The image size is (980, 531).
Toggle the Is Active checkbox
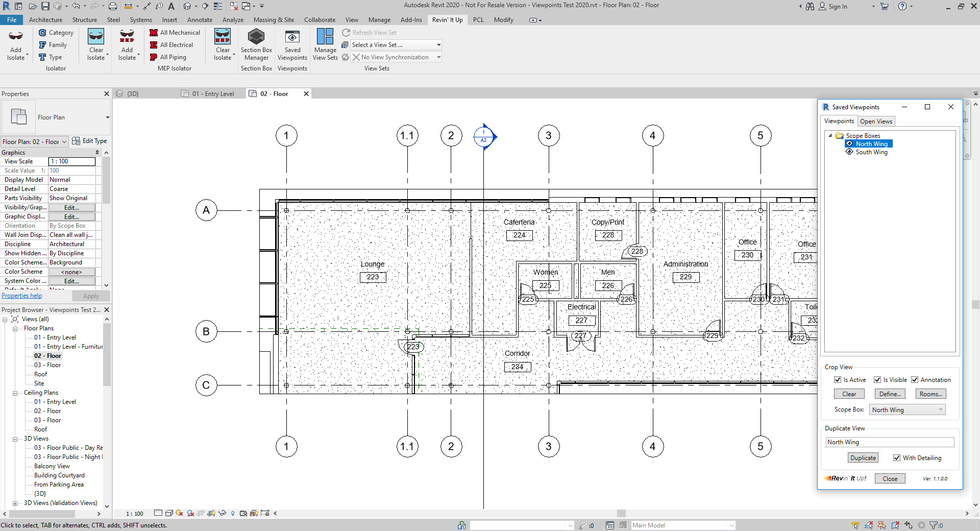click(x=838, y=380)
